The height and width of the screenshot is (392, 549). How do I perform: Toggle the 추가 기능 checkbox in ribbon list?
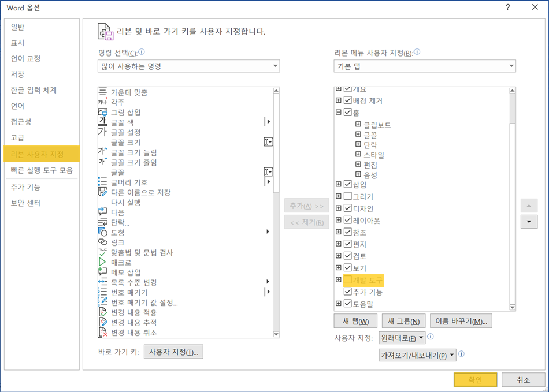(x=348, y=292)
